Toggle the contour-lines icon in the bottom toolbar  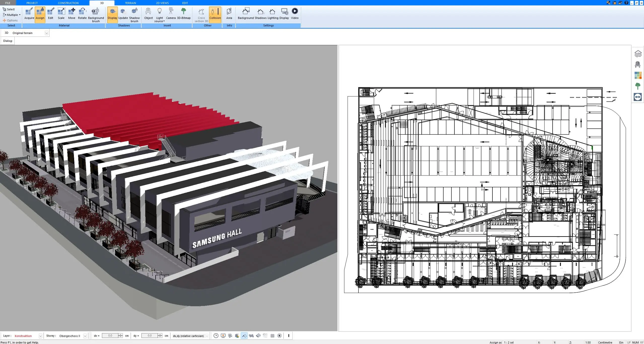265,336
